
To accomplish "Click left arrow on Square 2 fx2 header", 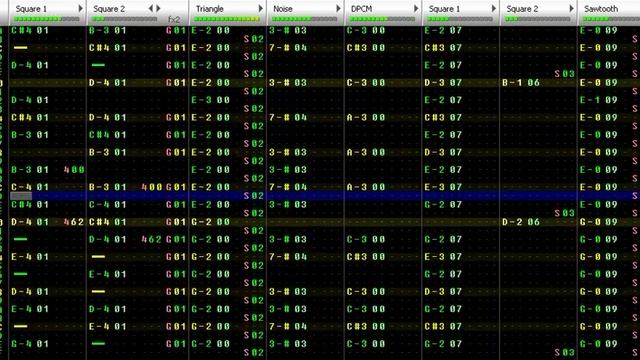I will (x=150, y=9).
